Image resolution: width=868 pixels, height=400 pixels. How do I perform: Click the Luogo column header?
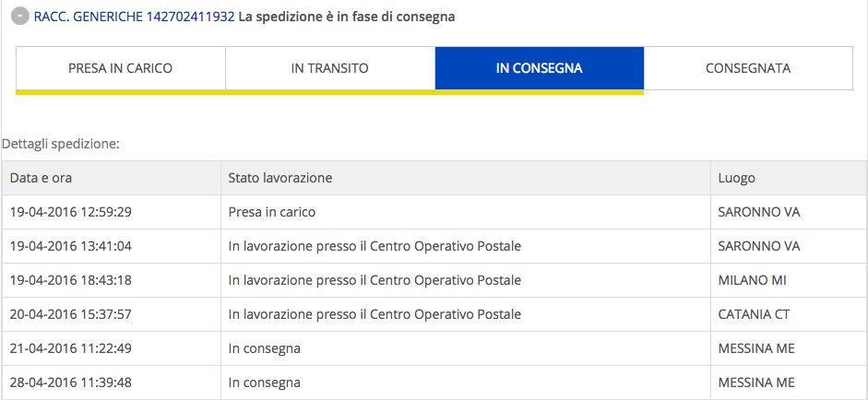pos(789,178)
